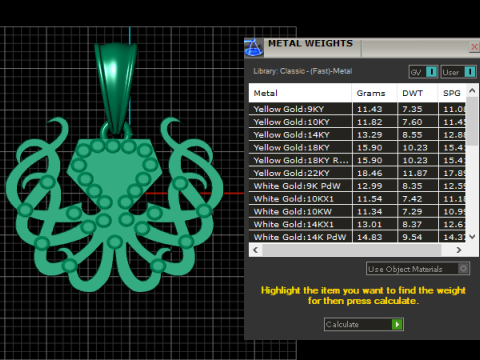This screenshot has height=360, width=480.
Task: Click the 7.60 DWT cell
Action: 418,122
